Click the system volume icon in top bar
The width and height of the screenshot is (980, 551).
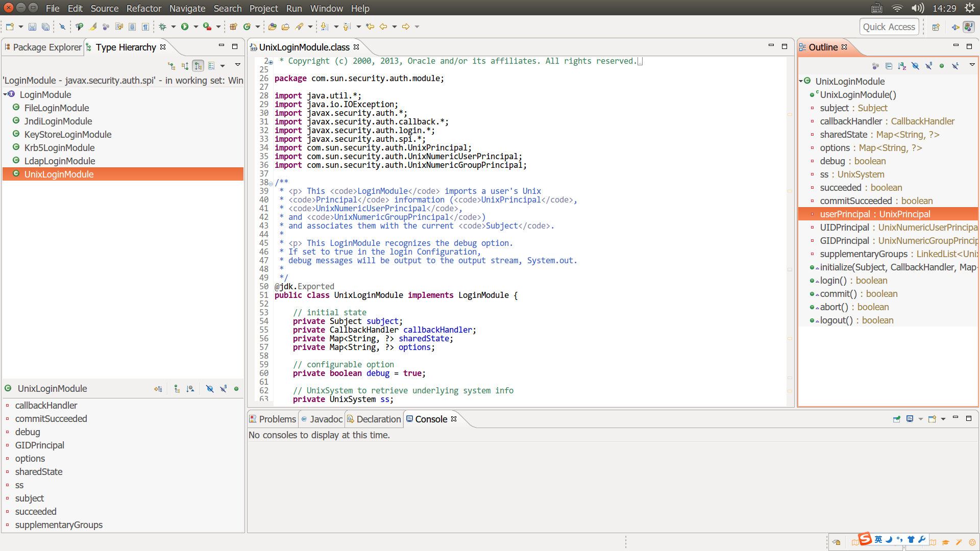917,8
